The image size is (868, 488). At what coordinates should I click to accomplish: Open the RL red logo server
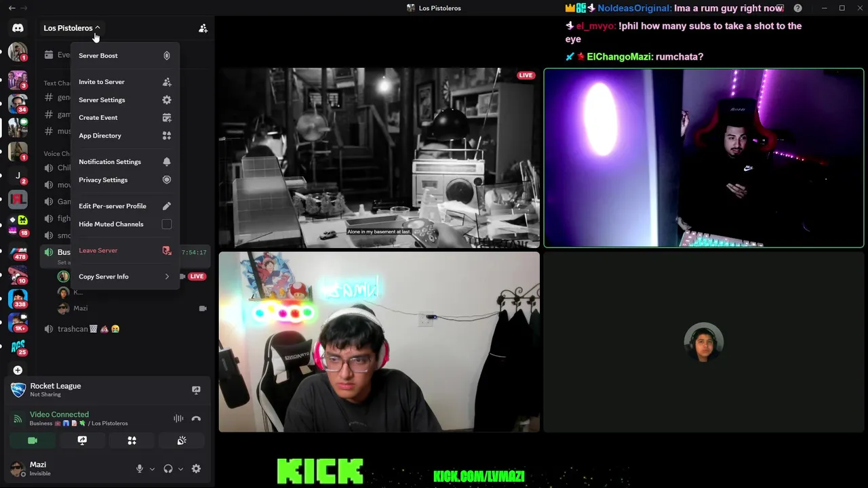[18, 199]
